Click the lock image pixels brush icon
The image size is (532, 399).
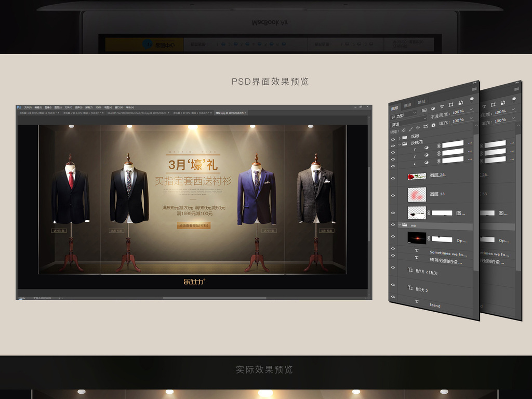pyautogui.click(x=410, y=128)
